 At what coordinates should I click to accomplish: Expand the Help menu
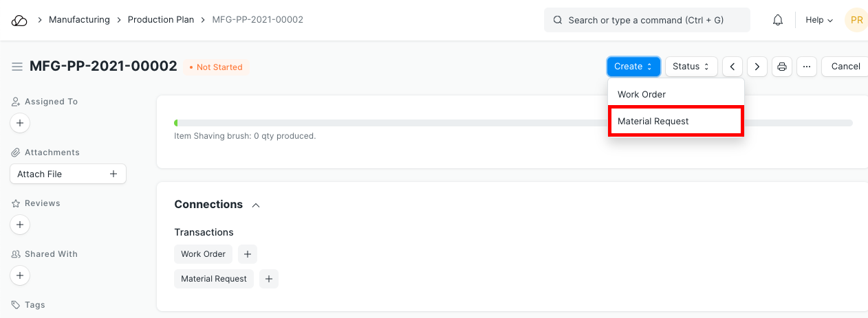click(819, 21)
